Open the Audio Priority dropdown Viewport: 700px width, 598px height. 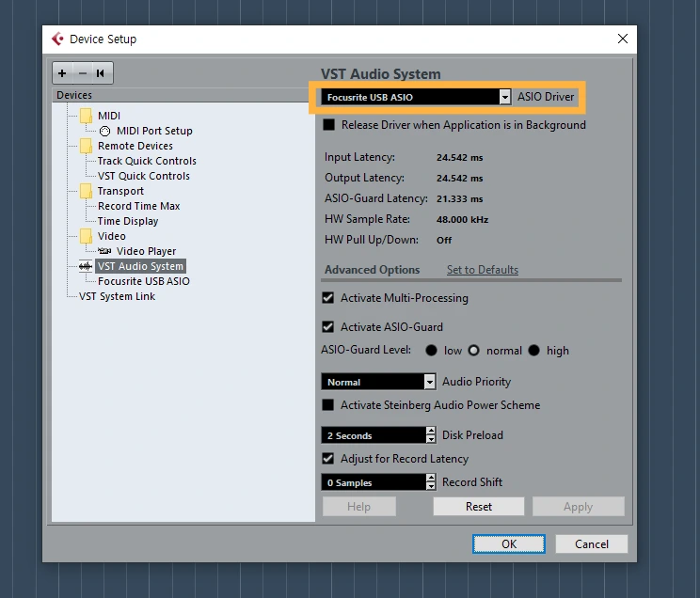pyautogui.click(x=429, y=382)
